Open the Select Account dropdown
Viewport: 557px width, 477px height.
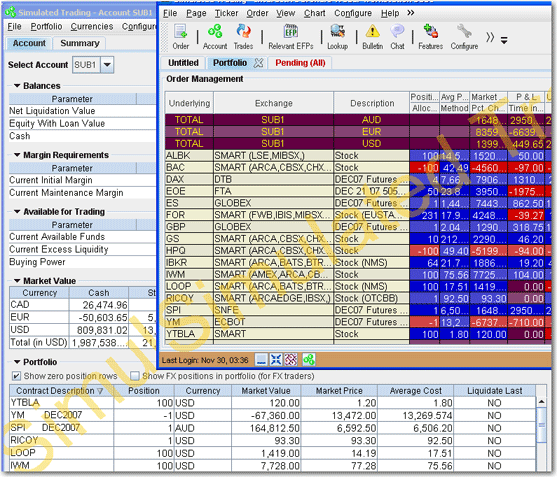pyautogui.click(x=107, y=65)
